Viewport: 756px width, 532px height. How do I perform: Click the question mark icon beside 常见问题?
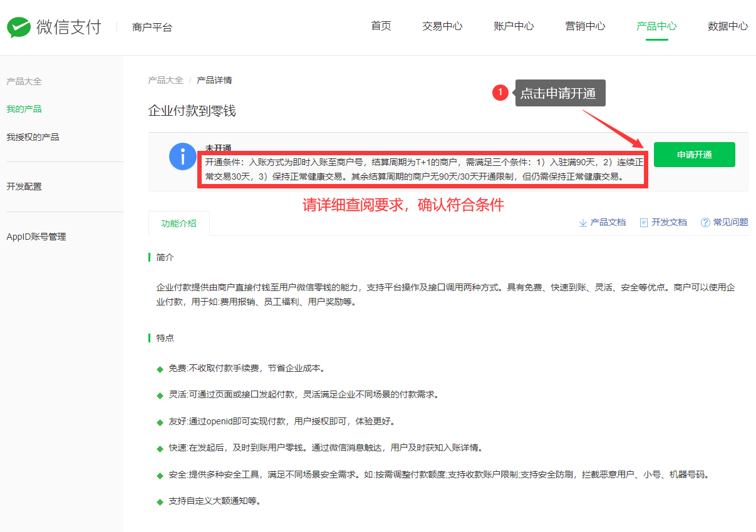[705, 223]
